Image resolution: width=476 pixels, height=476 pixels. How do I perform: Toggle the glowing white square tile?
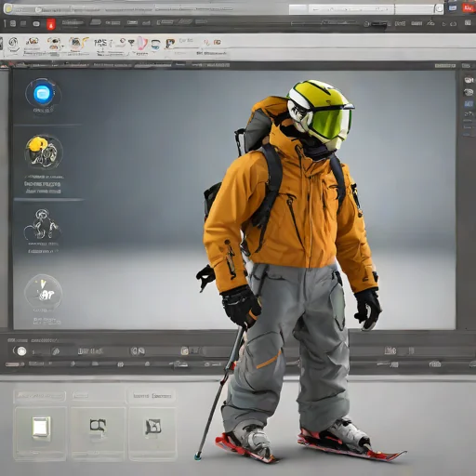pyautogui.click(x=41, y=427)
